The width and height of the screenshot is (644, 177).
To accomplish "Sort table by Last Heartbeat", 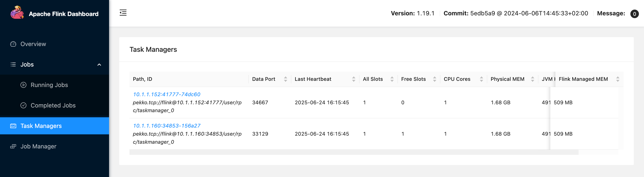I will (x=354, y=79).
